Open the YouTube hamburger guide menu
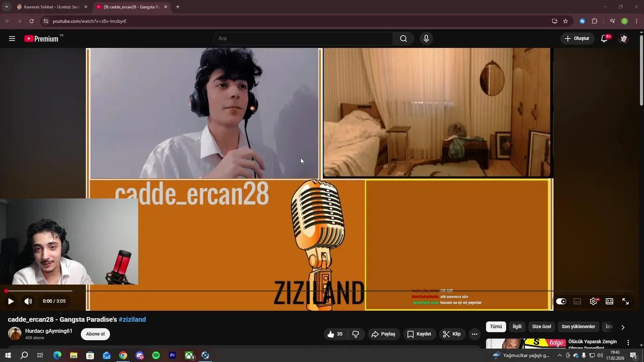The image size is (644, 362). point(12,39)
